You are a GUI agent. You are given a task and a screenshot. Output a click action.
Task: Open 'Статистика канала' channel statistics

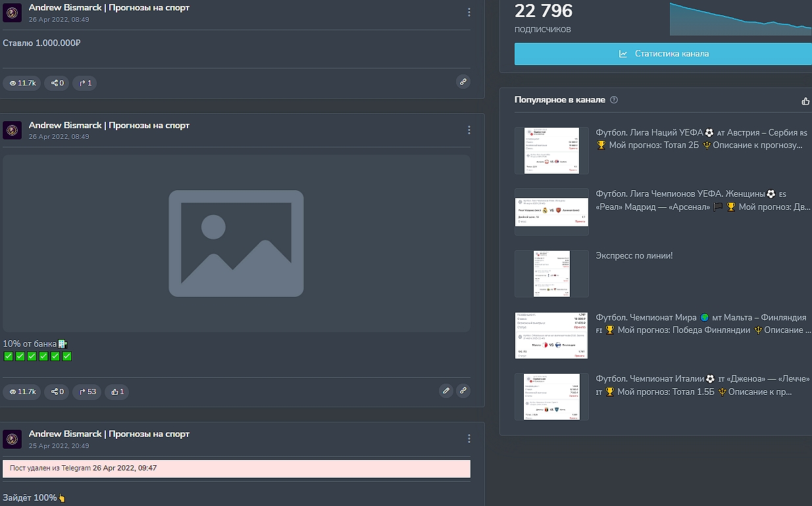663,54
